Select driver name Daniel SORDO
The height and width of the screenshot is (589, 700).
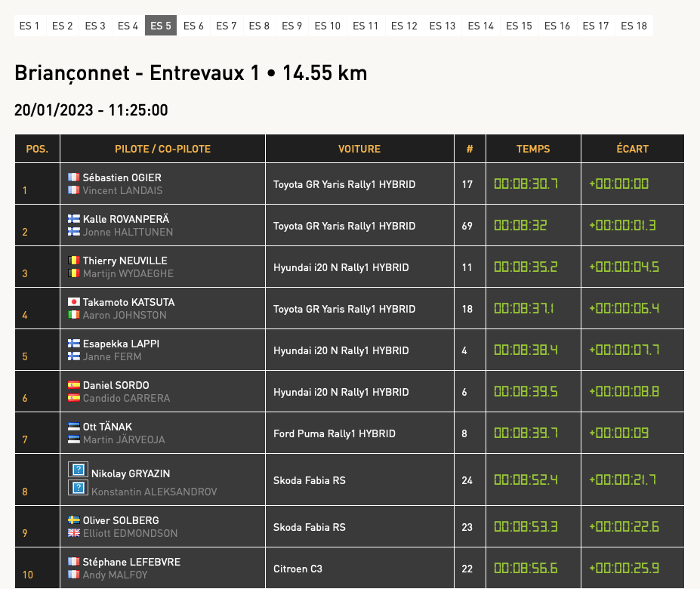click(x=116, y=385)
